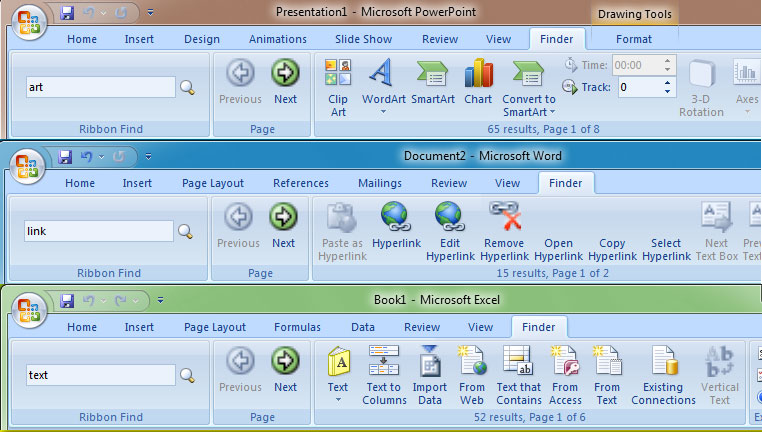
Task: Click the Ribbon Find field containing 'art'
Action: (101, 87)
